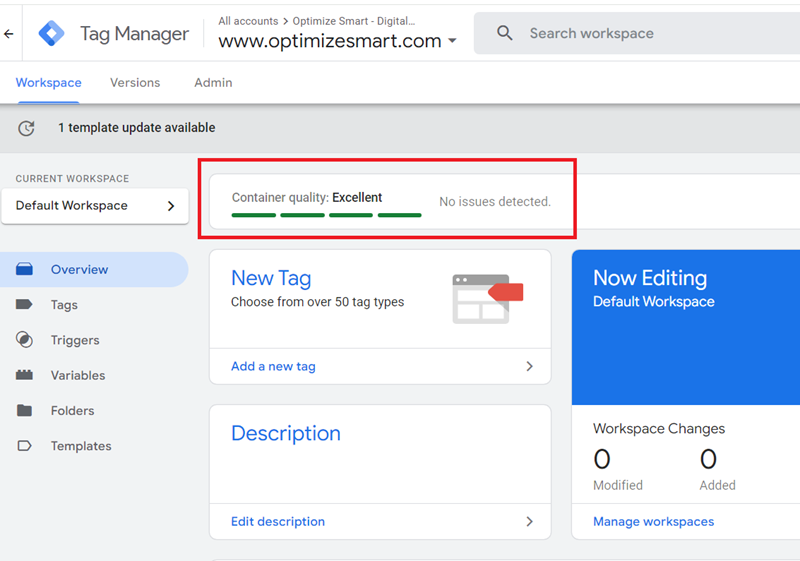This screenshot has width=800, height=561.
Task: Click the Manage workspaces link
Action: point(654,521)
